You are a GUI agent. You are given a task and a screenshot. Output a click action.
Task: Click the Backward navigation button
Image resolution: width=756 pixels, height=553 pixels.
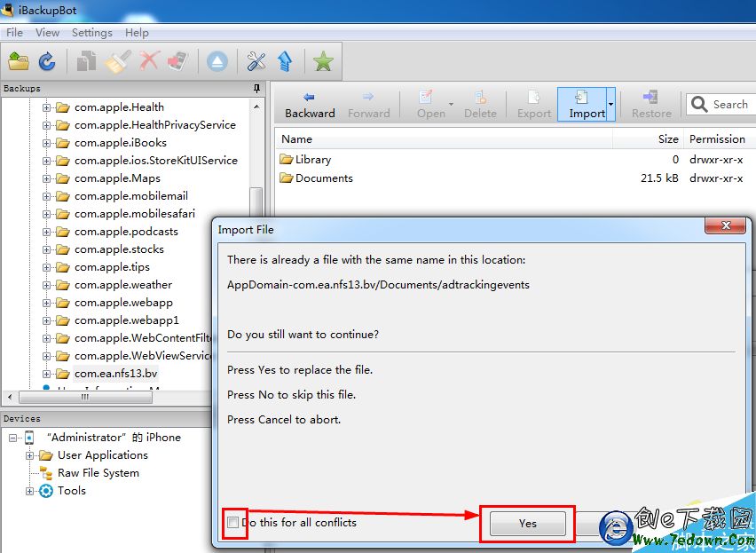[x=310, y=105]
